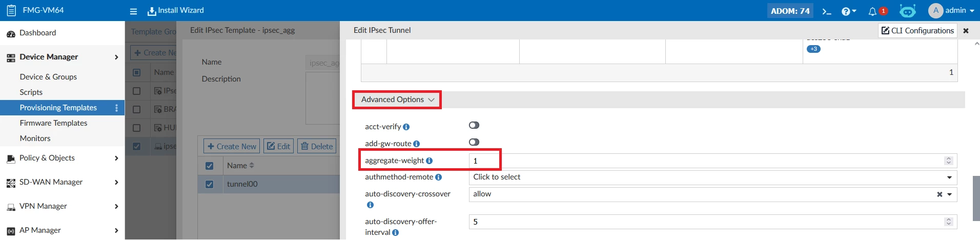
Task: Open Firmware Templates
Action: 53,123
